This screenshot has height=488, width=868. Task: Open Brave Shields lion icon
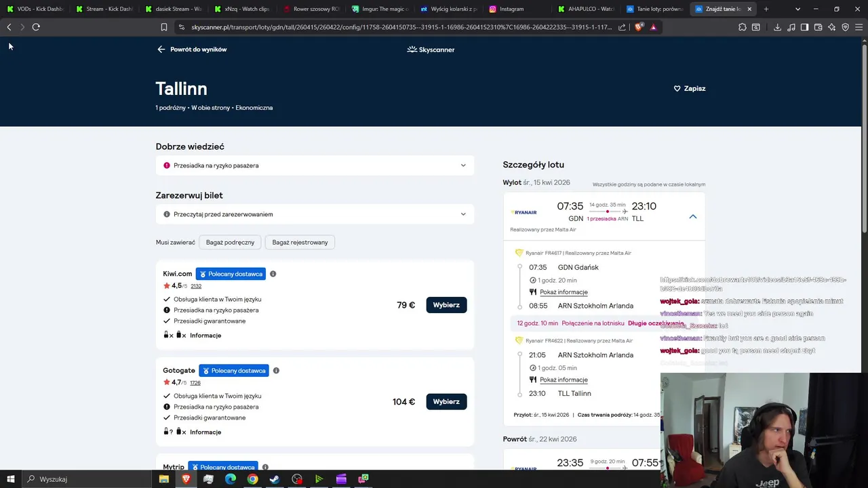pos(639,27)
